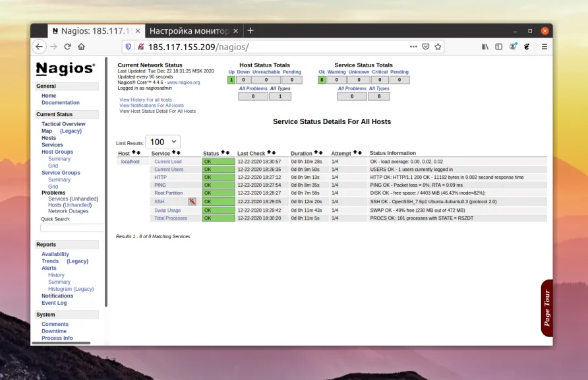Screen dimensions: 588x380
Task: Click SSH notifications disabled icon
Action: pos(192,202)
